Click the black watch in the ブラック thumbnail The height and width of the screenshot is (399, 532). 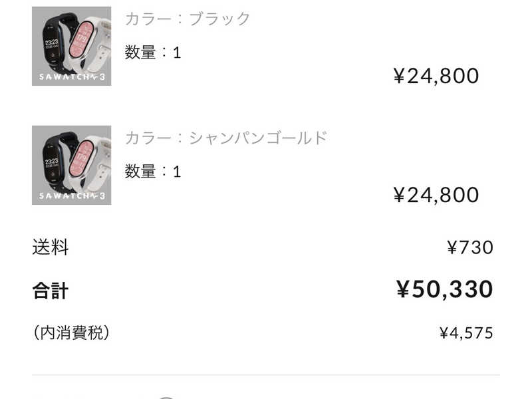point(52,43)
